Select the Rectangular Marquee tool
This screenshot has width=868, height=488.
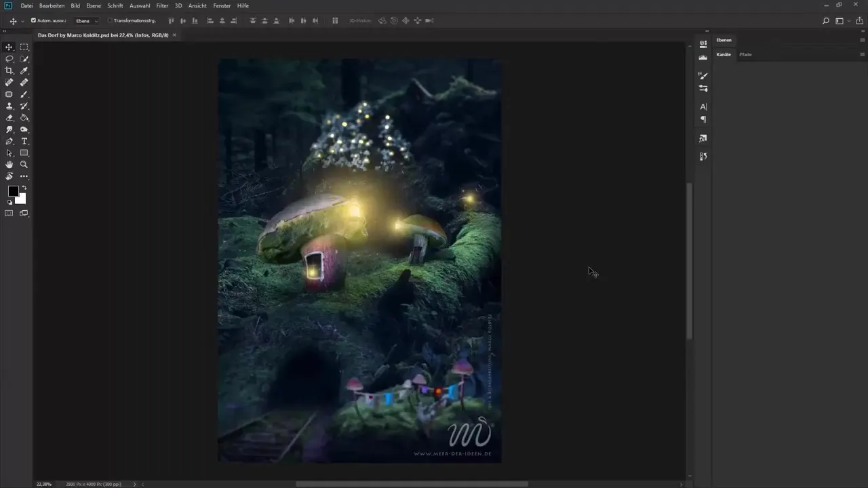click(24, 47)
